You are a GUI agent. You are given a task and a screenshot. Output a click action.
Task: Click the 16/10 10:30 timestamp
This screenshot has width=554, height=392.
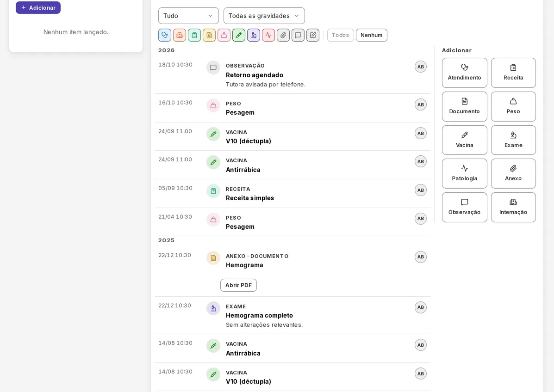[175, 103]
